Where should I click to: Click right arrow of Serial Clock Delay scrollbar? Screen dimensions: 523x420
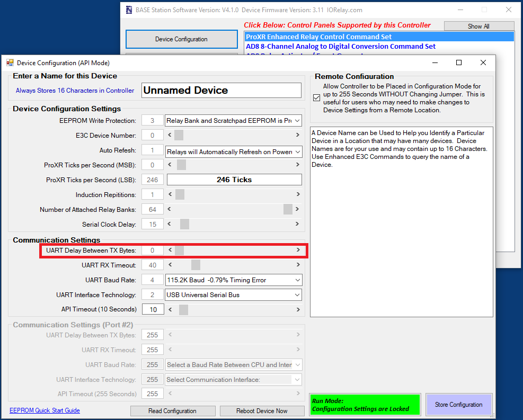pos(298,224)
